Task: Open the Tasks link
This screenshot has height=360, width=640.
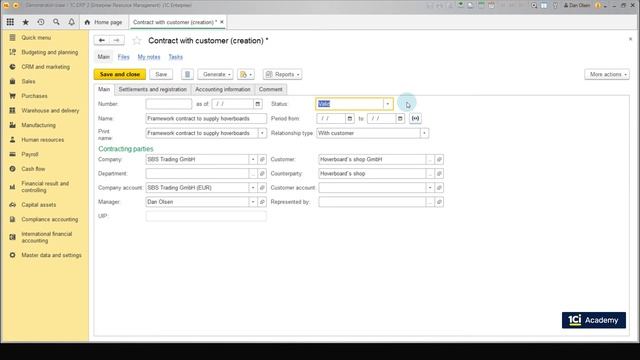Action: tap(176, 57)
